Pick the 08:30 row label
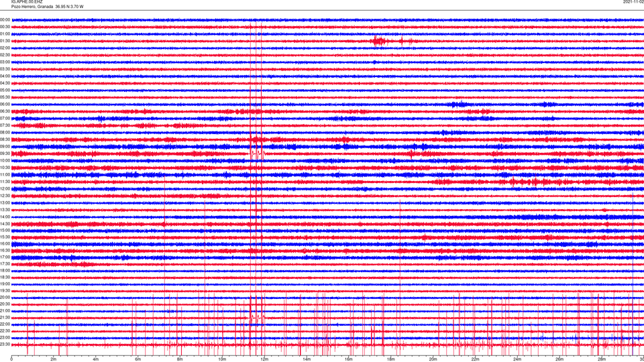The image size is (644, 362). 5,139
